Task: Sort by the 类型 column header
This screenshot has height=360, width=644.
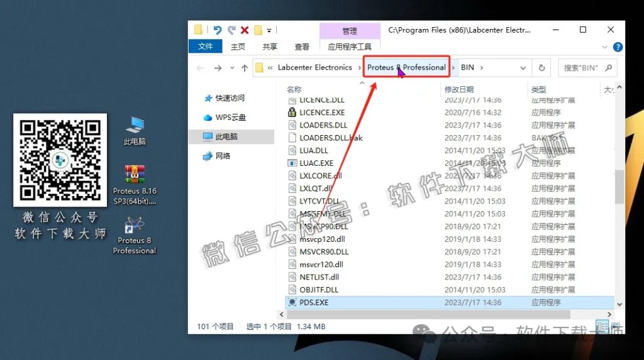Action: pyautogui.click(x=538, y=89)
